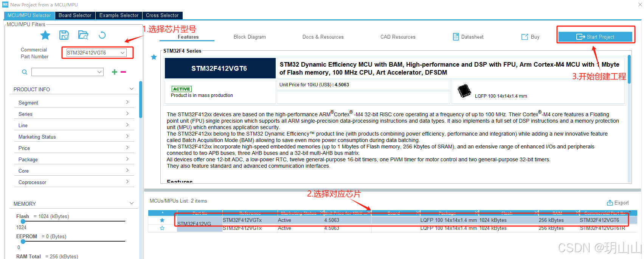Open the Commercial Part Number combo box

(x=96, y=53)
